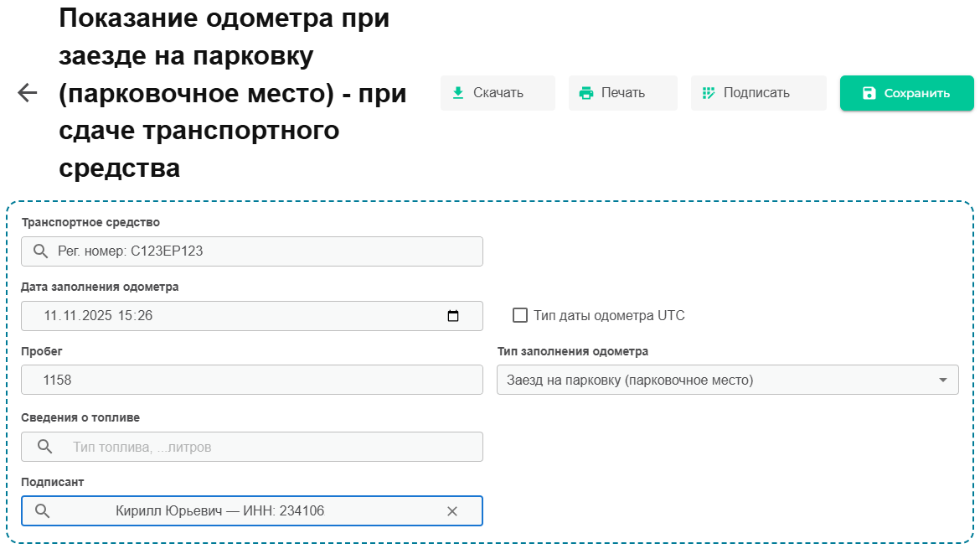Click the dropdown arrow next to Заезд на парковку
This screenshot has height=554, width=980.
pyautogui.click(x=943, y=380)
